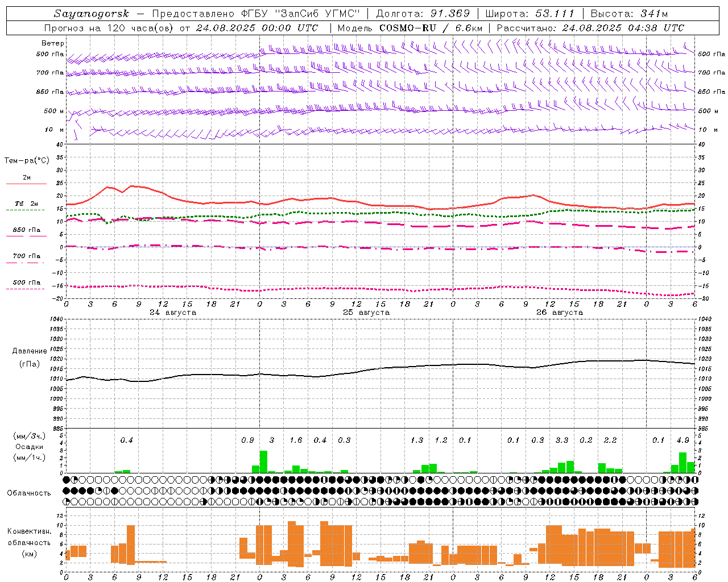Click the 'Sayanogorsk' station title
This screenshot has height=582, width=728.
tap(92, 14)
